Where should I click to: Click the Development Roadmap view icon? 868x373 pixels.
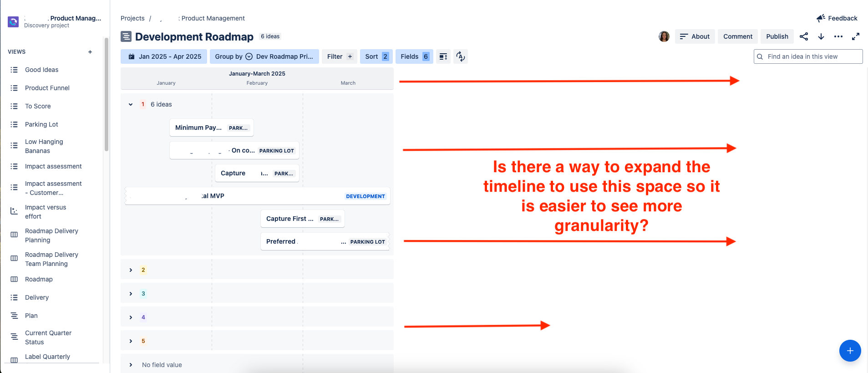[126, 36]
